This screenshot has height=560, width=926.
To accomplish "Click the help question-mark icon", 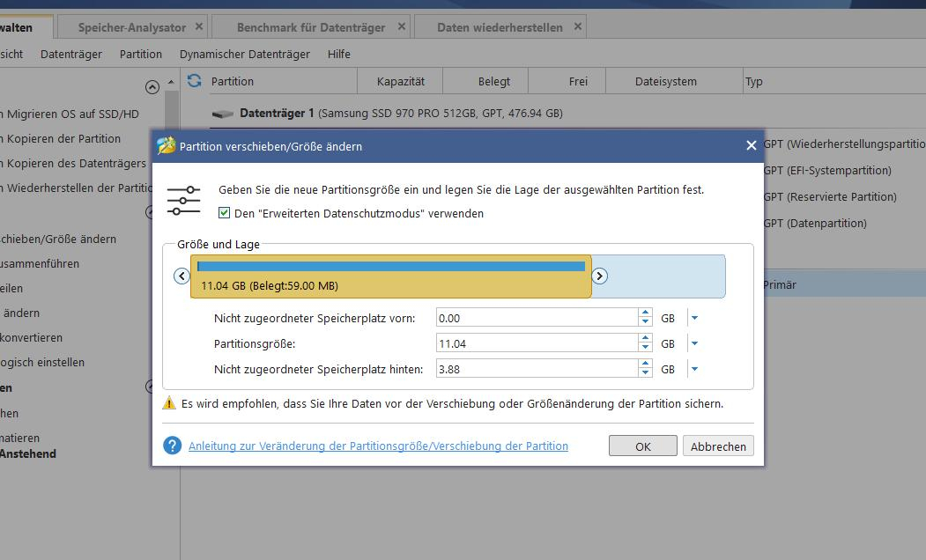I will (x=172, y=446).
